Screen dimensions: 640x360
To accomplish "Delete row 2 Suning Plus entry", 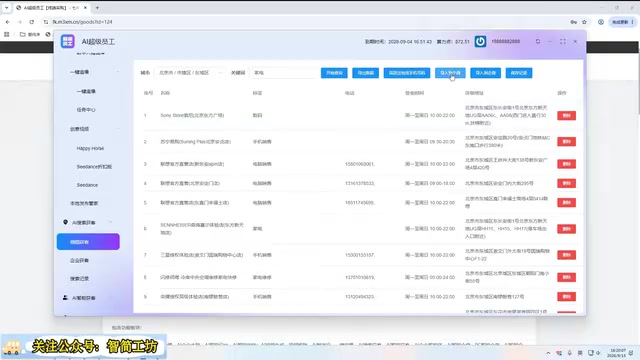I will (567, 142).
